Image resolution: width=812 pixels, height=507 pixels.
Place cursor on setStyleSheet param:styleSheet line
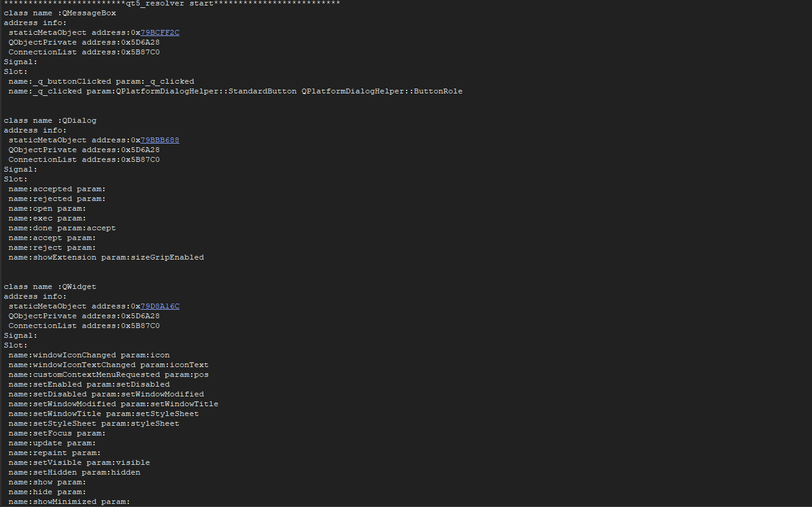tap(94, 423)
